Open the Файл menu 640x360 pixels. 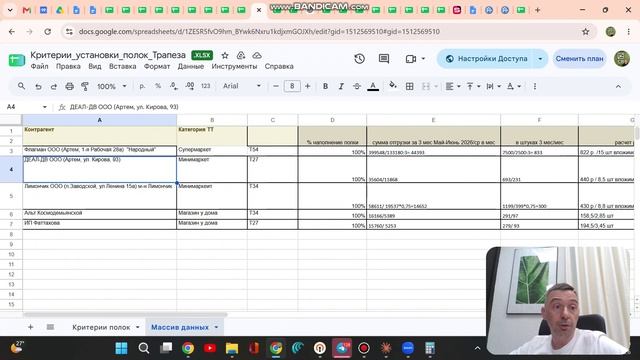(x=39, y=66)
